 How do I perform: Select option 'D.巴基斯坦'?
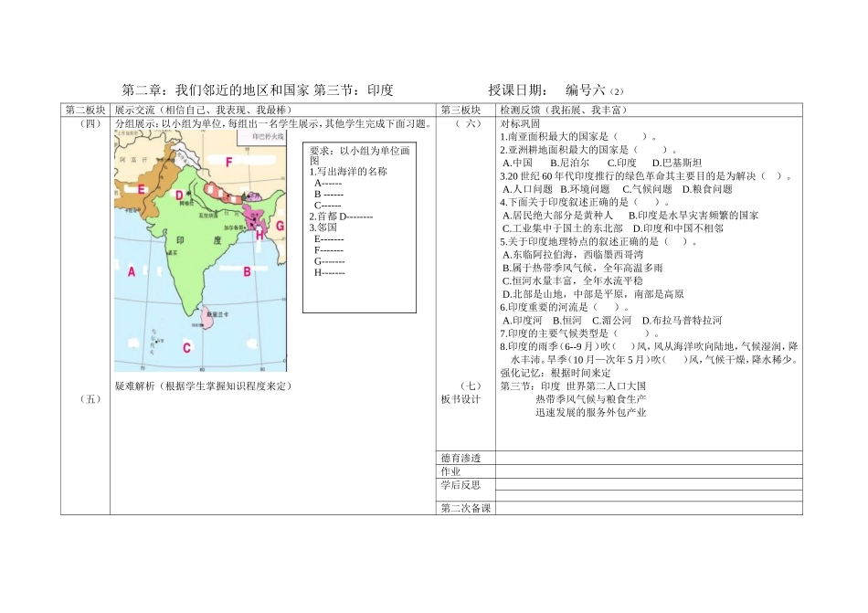click(677, 163)
